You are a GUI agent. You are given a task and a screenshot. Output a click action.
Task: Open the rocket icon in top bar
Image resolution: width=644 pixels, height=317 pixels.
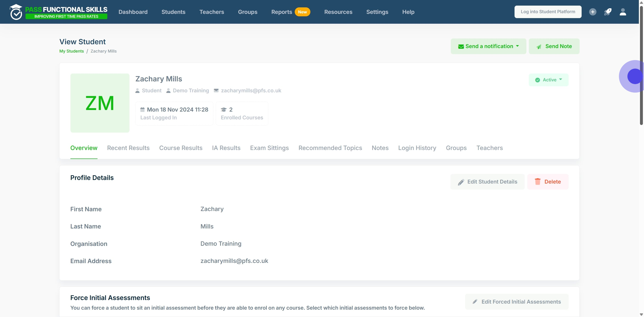click(x=608, y=12)
